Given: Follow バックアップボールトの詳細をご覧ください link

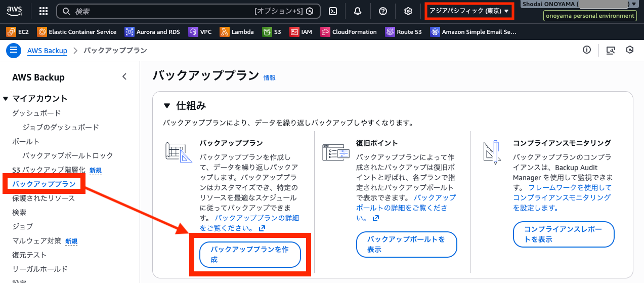Looking at the screenshot, I should click(406, 208).
